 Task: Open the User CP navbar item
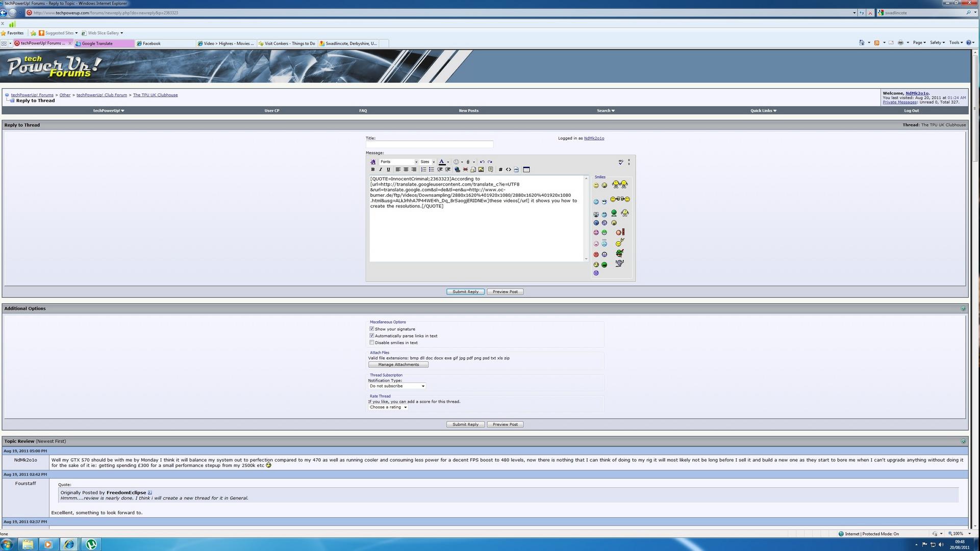pos(272,110)
